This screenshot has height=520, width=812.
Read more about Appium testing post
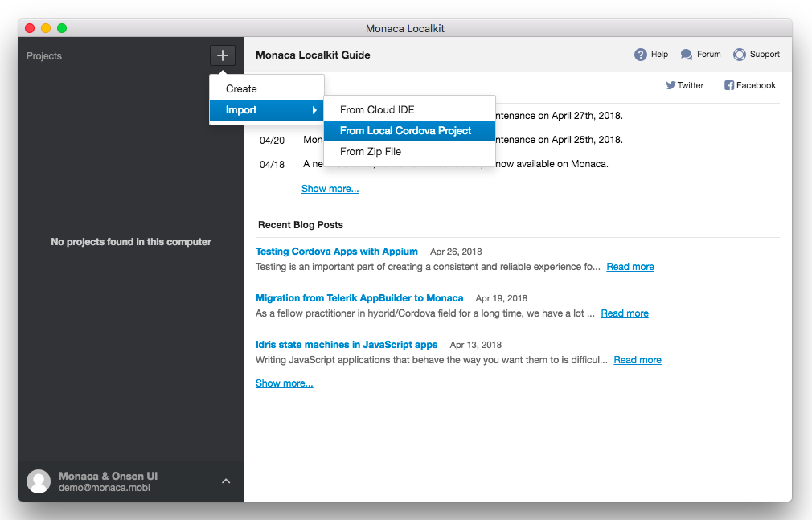coord(630,267)
